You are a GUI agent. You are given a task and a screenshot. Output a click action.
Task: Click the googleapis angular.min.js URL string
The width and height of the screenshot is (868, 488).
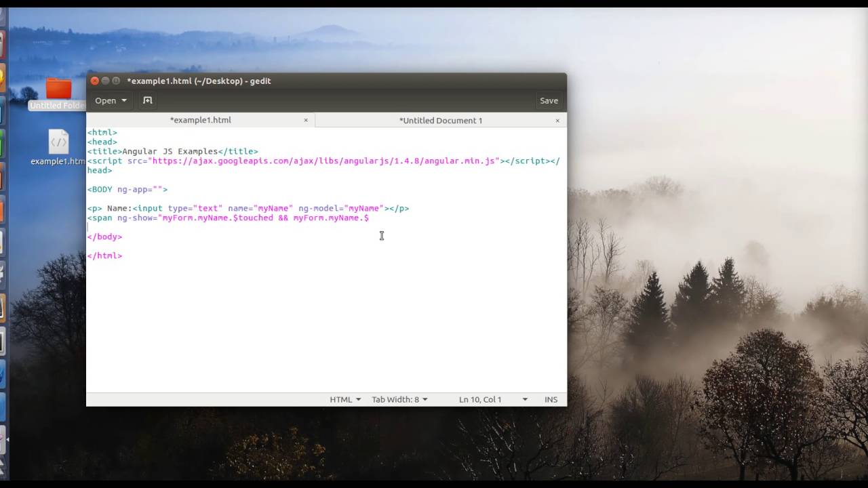coord(323,161)
